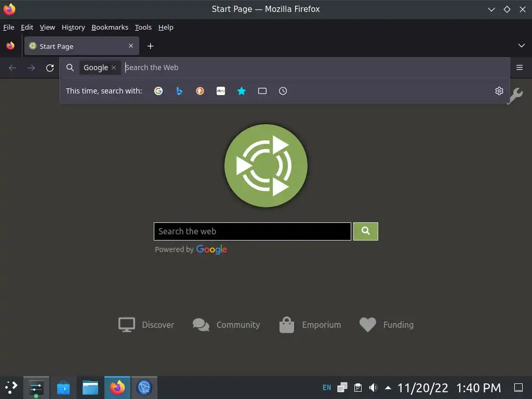The height and width of the screenshot is (399, 532).
Task: Maximize the Firefox window
Action: click(507, 9)
